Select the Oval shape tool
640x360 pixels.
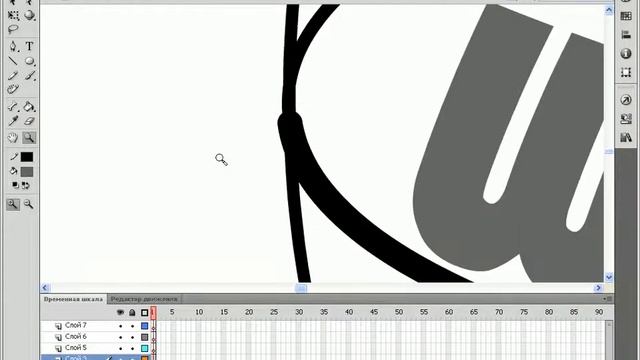tap(29, 61)
